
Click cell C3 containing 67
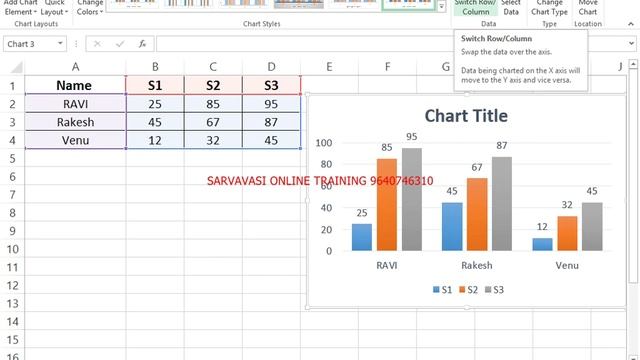(x=213, y=122)
